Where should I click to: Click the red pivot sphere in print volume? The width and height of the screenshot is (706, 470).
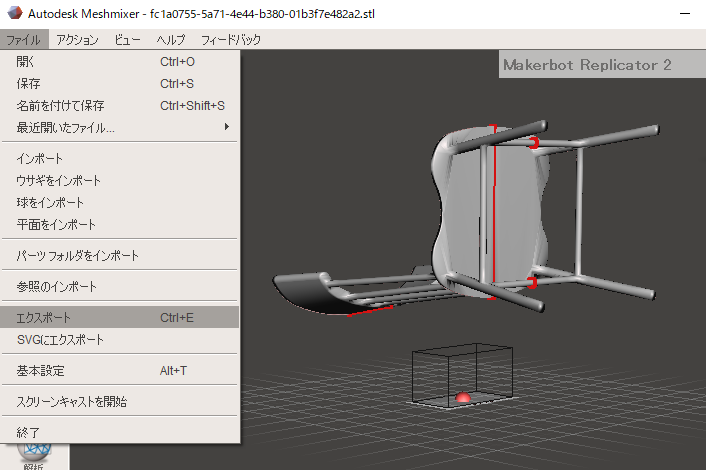pos(463,398)
